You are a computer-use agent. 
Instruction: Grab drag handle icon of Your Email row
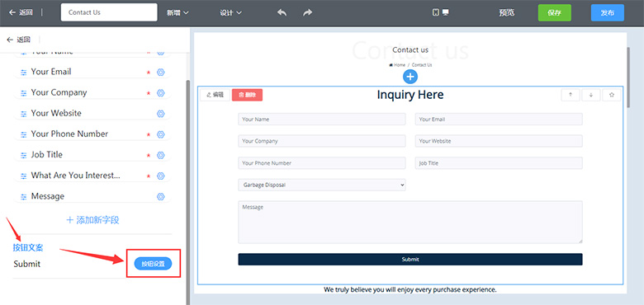pos(24,73)
